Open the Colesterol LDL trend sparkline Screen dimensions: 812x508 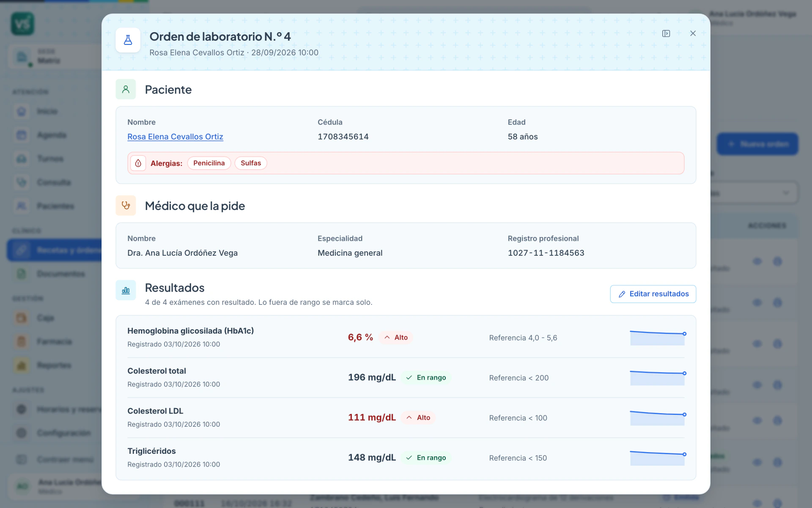(658, 418)
